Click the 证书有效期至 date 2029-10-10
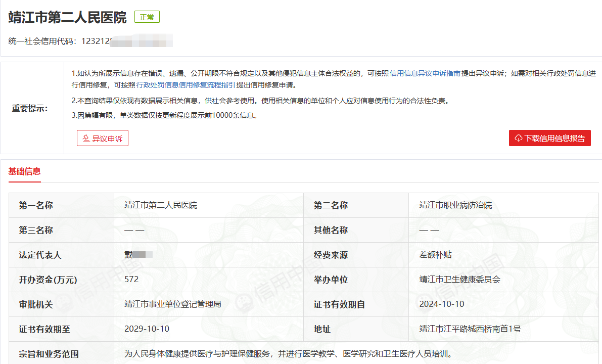602x364 pixels. tap(147, 329)
